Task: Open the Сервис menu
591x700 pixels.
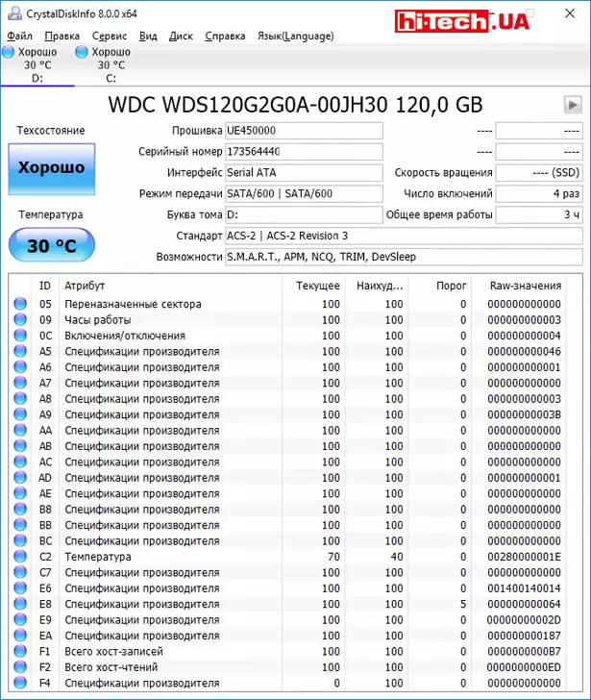Action: (109, 36)
